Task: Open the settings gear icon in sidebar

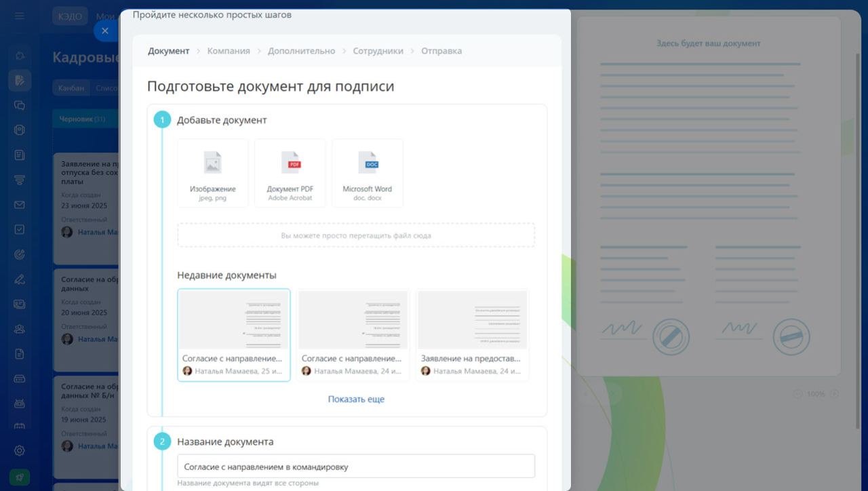Action: 20,450
